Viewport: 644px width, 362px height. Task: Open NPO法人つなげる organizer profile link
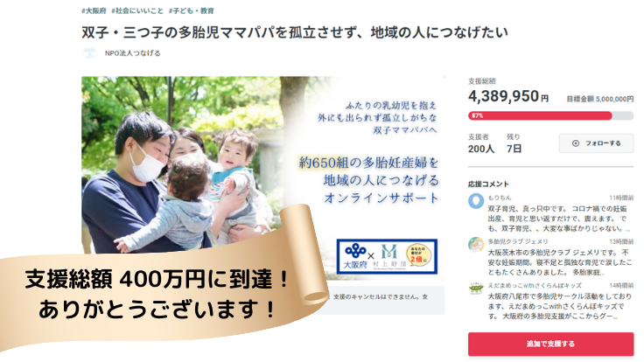pos(132,53)
